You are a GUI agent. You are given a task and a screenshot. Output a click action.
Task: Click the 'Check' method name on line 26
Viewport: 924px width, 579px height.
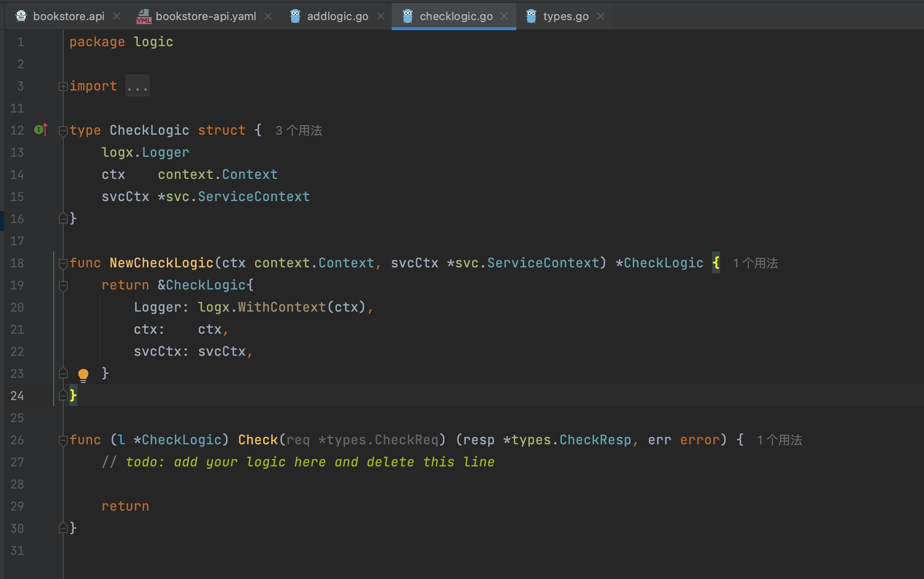tap(258, 440)
